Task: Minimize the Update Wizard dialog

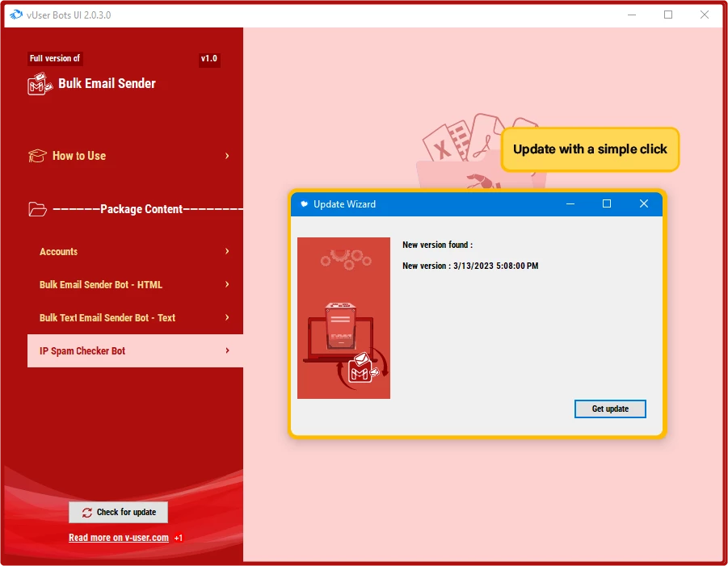Action: [570, 203]
